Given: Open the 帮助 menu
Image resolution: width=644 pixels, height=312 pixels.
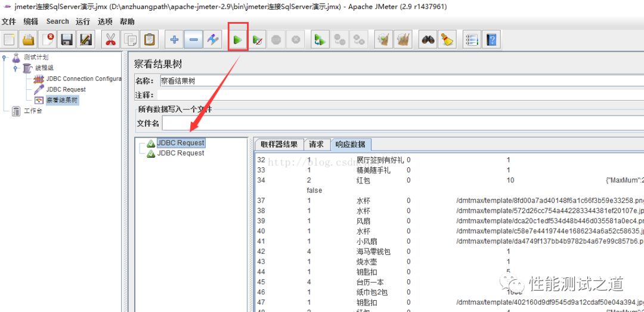Looking at the screenshot, I should [x=127, y=21].
